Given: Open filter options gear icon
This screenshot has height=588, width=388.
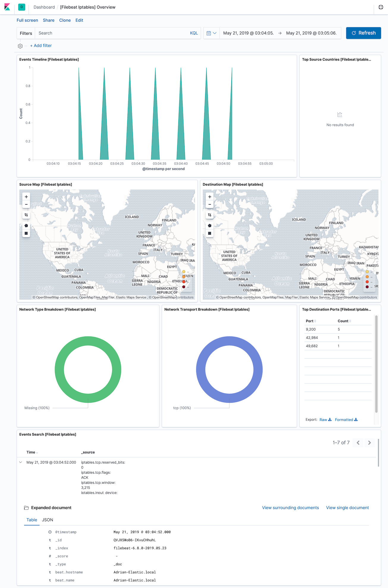Looking at the screenshot, I should click(20, 46).
